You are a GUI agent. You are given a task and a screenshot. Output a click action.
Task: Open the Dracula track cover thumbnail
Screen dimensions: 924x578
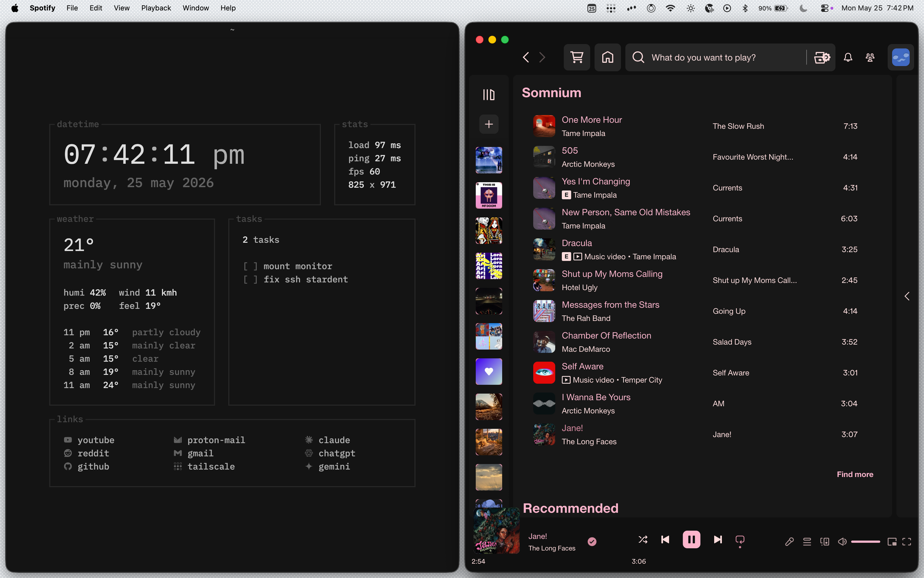pos(544,249)
